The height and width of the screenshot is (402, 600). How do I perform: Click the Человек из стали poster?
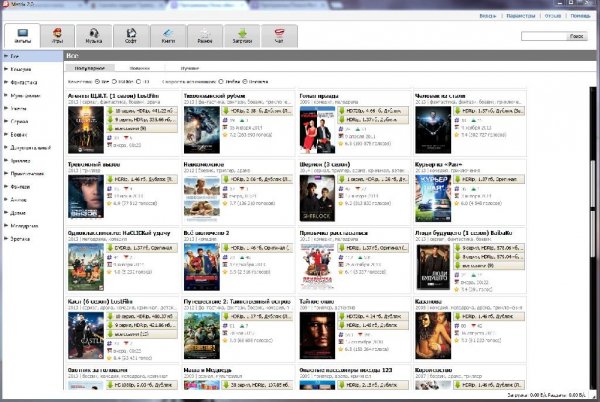coord(433,130)
